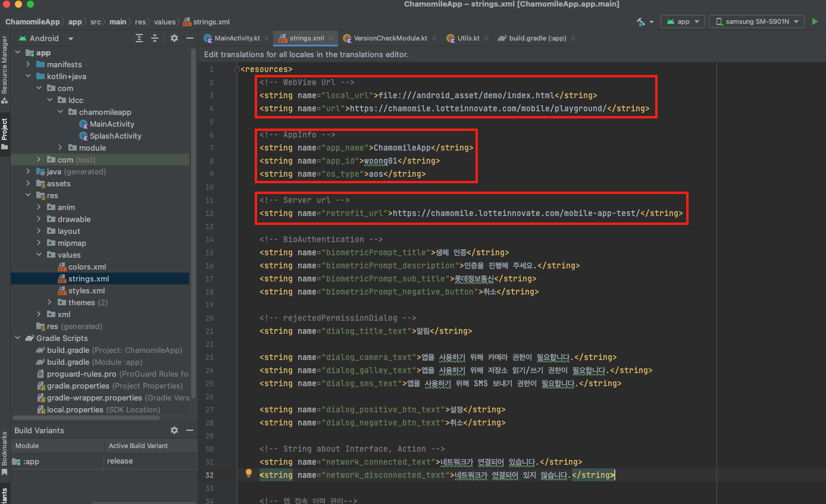Click the yellow lightbulb on line 32
The image size is (826, 504).
point(249,474)
